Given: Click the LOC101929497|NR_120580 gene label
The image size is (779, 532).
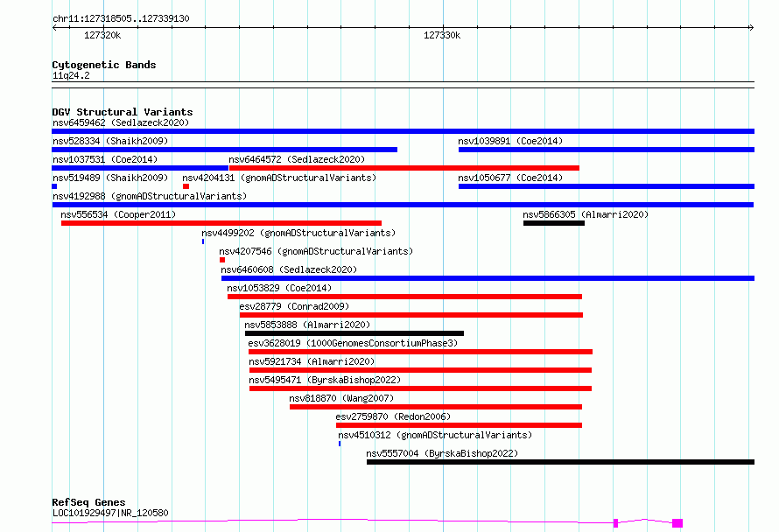Looking at the screenshot, I should click(x=110, y=513).
